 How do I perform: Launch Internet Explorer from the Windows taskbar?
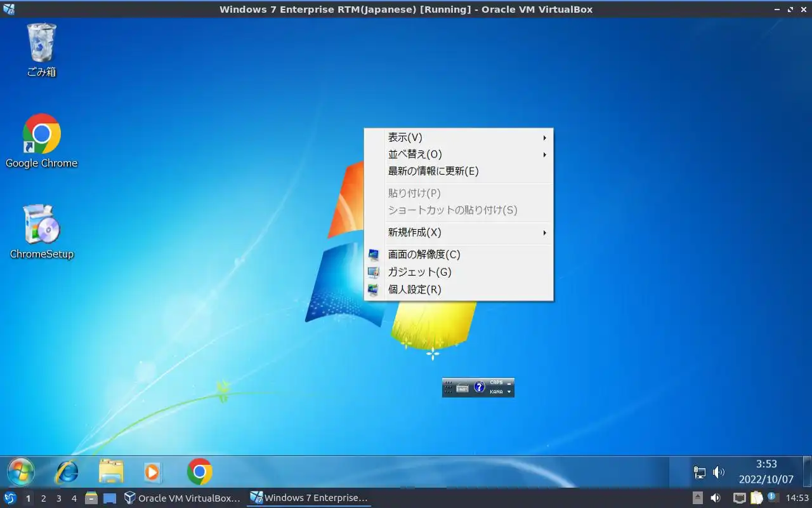pyautogui.click(x=67, y=472)
